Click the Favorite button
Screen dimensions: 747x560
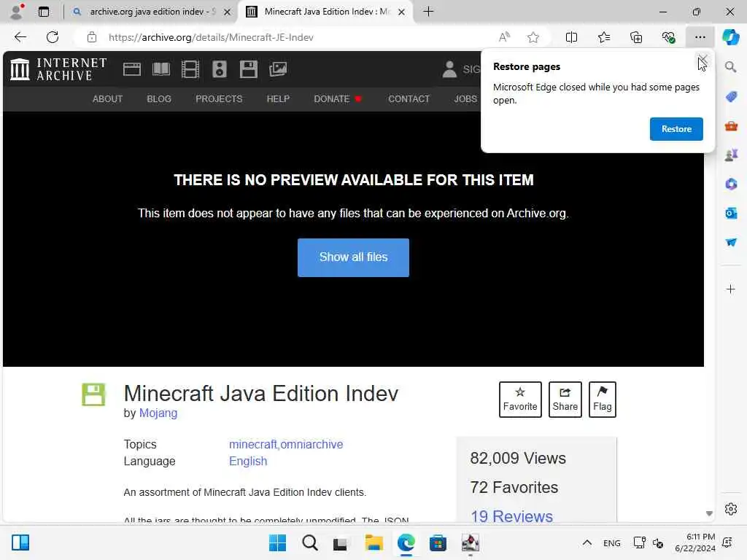pyautogui.click(x=519, y=400)
